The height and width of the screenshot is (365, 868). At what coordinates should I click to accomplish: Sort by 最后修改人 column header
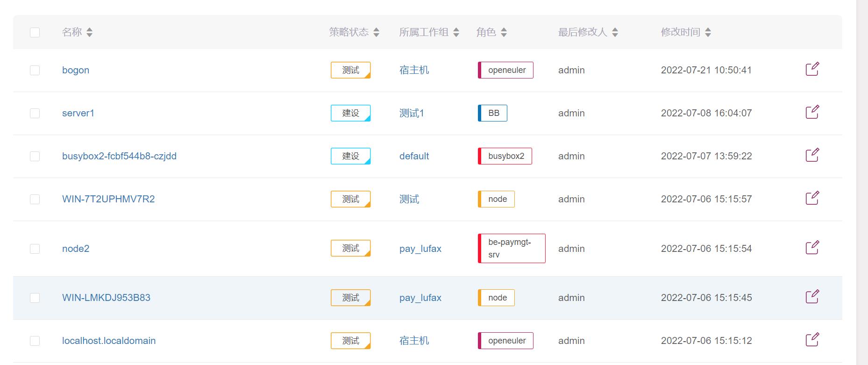pyautogui.click(x=615, y=32)
